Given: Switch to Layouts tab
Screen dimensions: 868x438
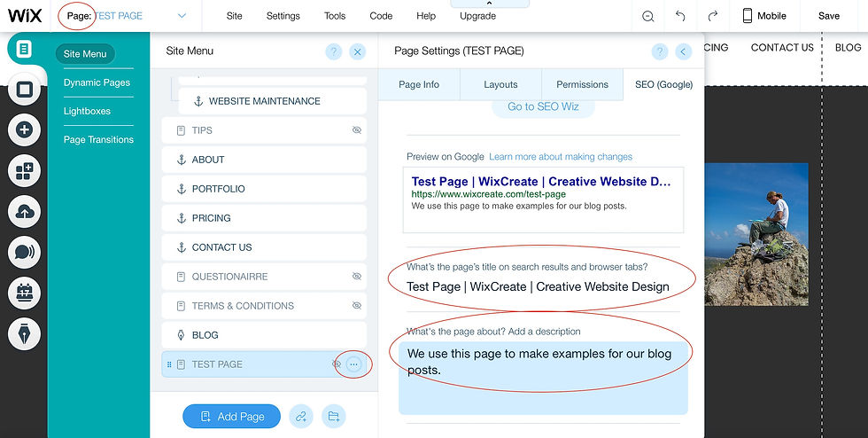Looking at the screenshot, I should coord(500,85).
